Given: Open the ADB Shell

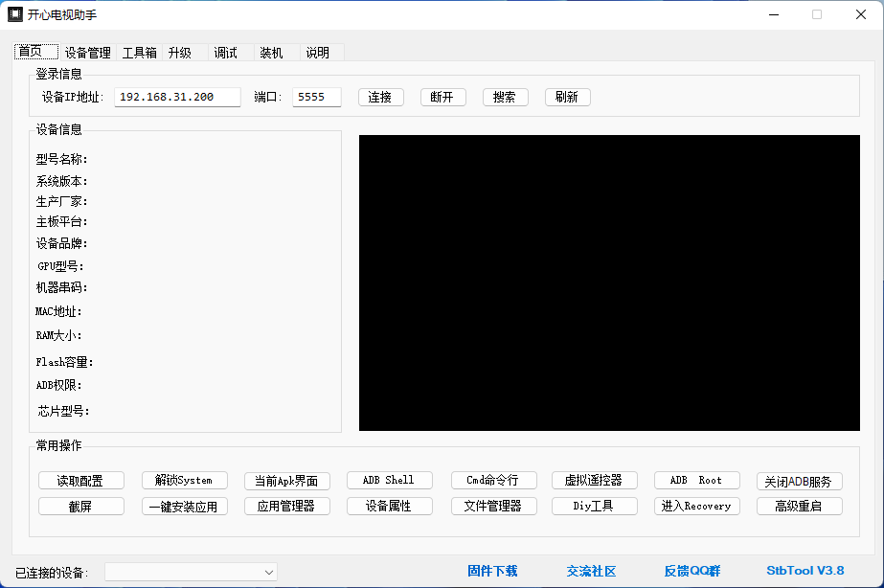Looking at the screenshot, I should (x=389, y=480).
